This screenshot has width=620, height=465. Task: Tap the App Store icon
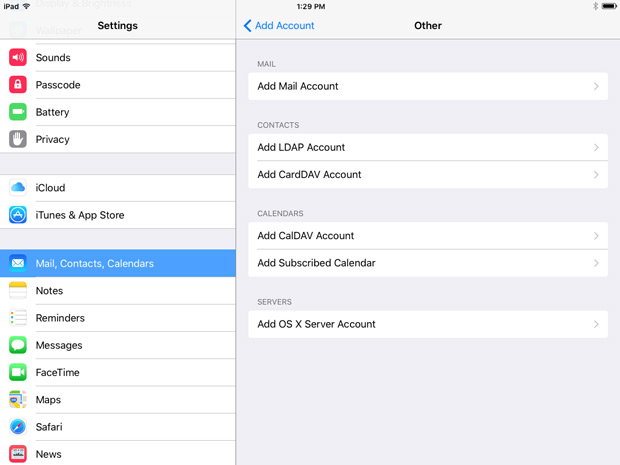[18, 215]
